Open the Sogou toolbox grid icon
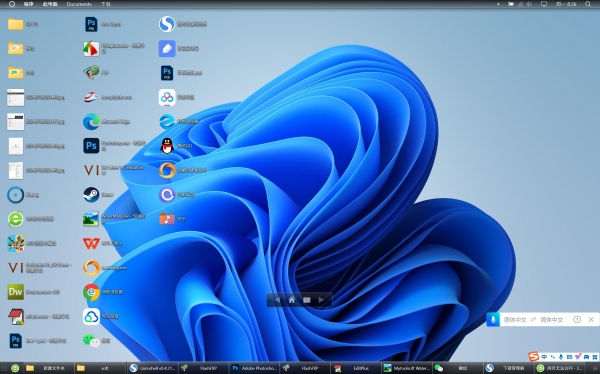 594,357
